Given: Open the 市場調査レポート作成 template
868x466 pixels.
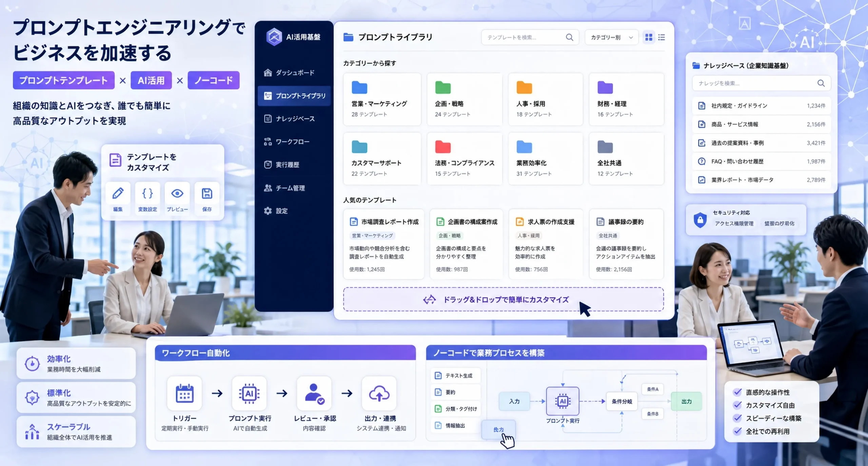Looking at the screenshot, I should [x=383, y=244].
